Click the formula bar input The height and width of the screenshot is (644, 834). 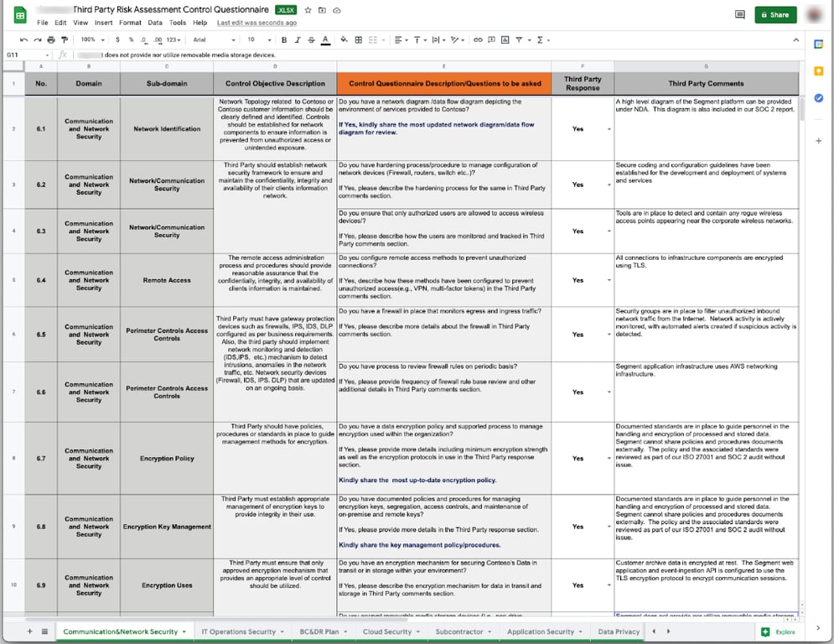[436, 55]
